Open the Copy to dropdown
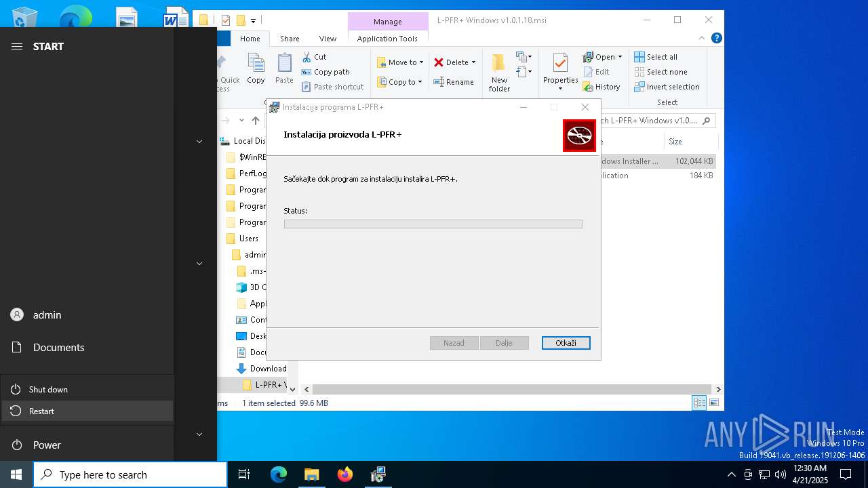868x488 pixels. coord(399,82)
